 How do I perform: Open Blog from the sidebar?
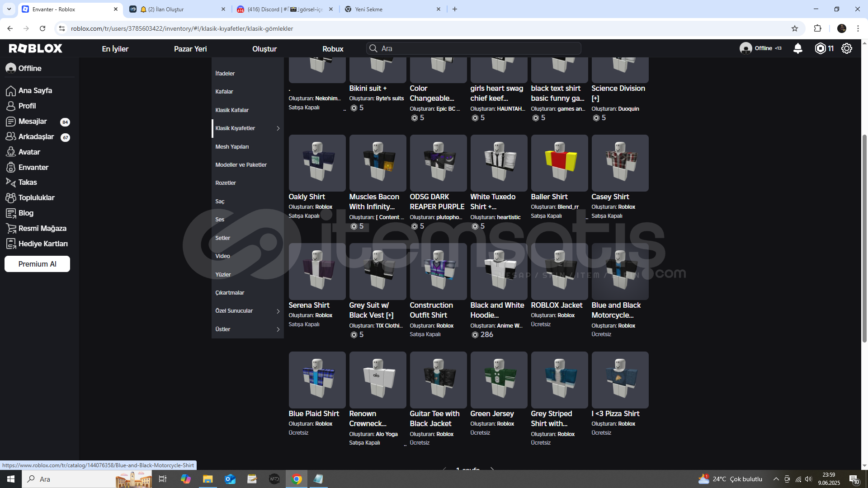[x=26, y=213]
